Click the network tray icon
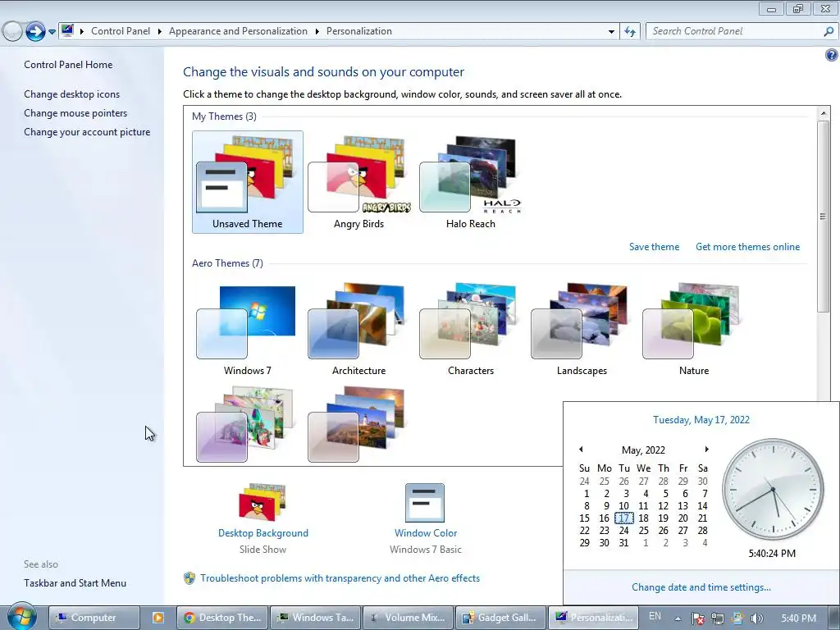840x630 pixels. pyautogui.click(x=717, y=619)
